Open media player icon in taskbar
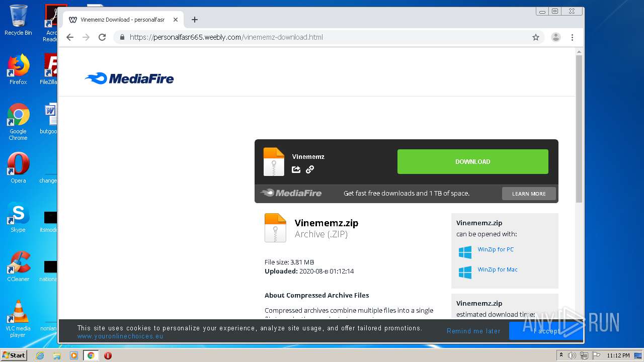Viewport: 644px width, 362px height. click(74, 355)
